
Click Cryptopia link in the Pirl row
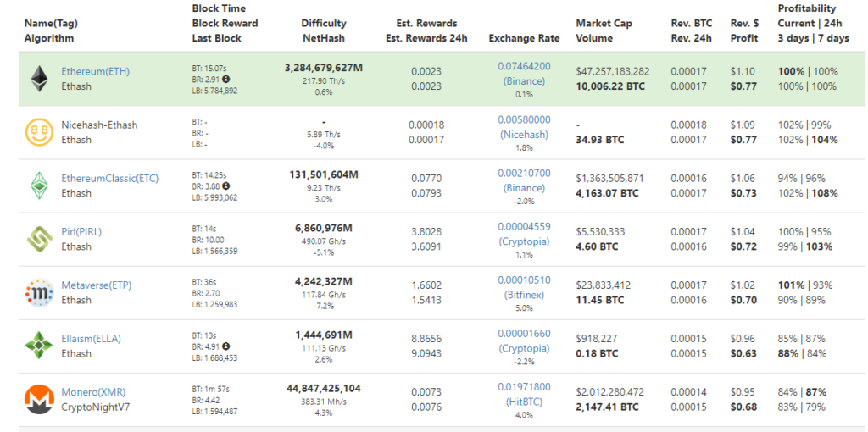pos(524,241)
